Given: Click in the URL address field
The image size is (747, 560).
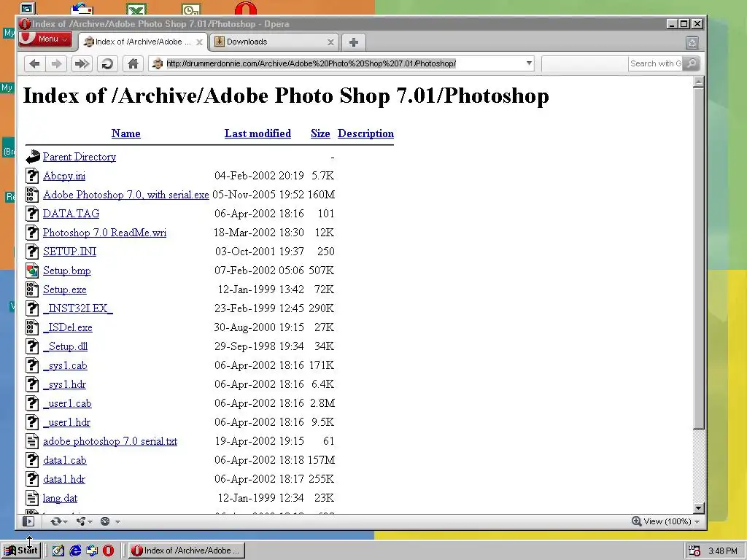Looking at the screenshot, I should click(343, 63).
